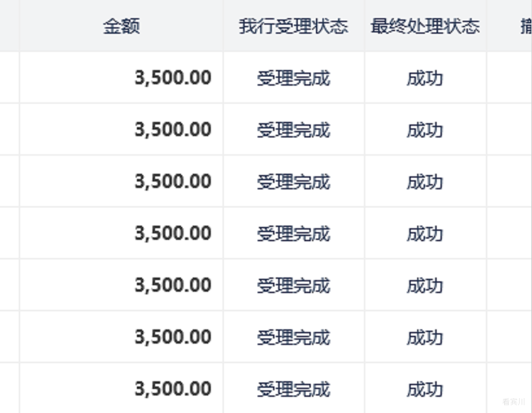
Task: Click 成功 result in the sixth row
Action: coord(425,337)
